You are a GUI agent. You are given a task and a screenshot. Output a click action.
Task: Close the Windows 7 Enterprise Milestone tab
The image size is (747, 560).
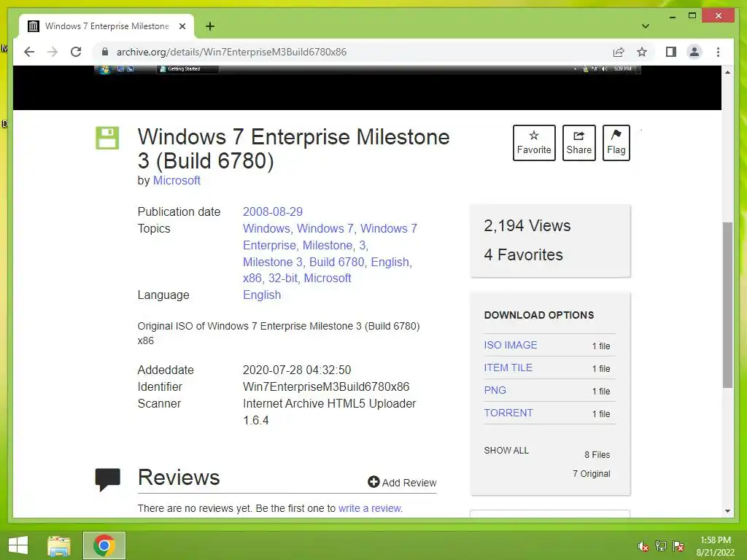182,26
